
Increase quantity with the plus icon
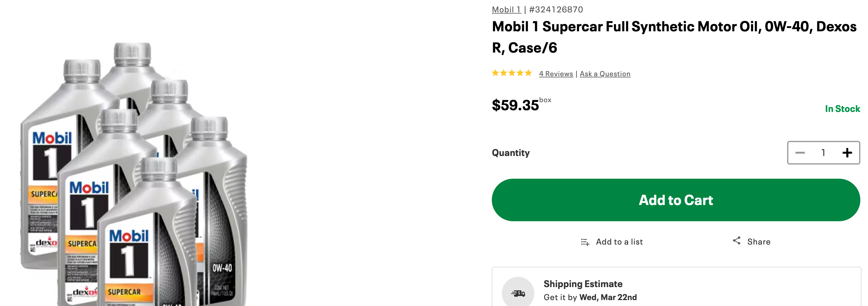coord(847,153)
